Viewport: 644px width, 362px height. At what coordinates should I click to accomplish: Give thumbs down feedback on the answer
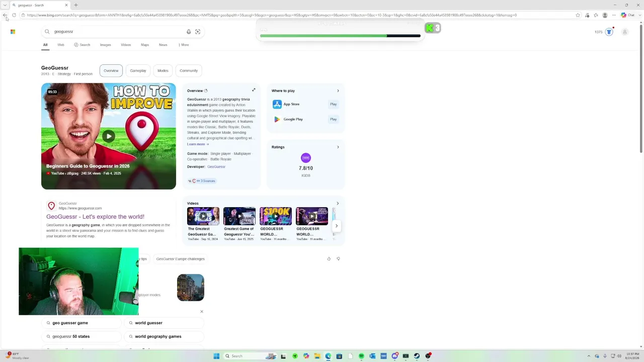click(x=338, y=259)
